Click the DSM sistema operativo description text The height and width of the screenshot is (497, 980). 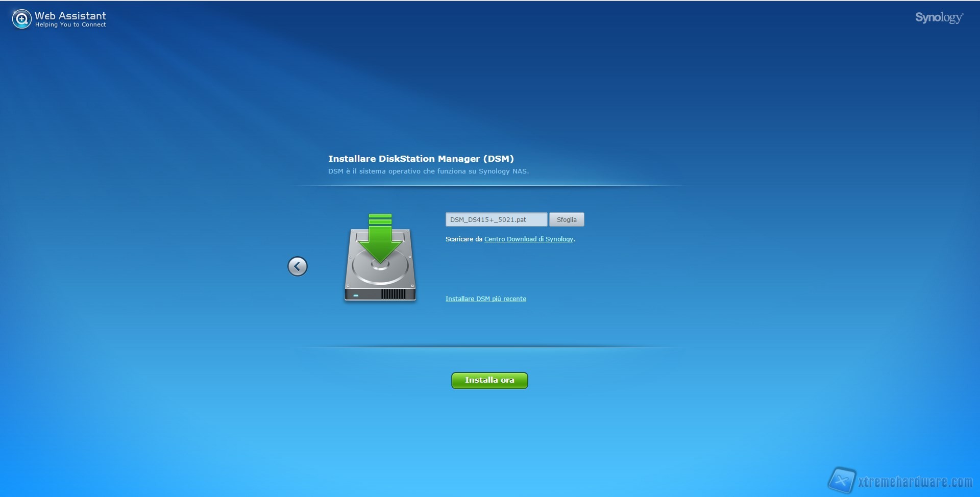coord(428,171)
